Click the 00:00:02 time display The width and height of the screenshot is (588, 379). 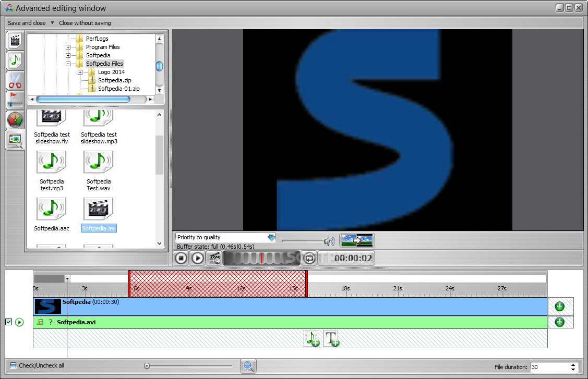tap(353, 258)
